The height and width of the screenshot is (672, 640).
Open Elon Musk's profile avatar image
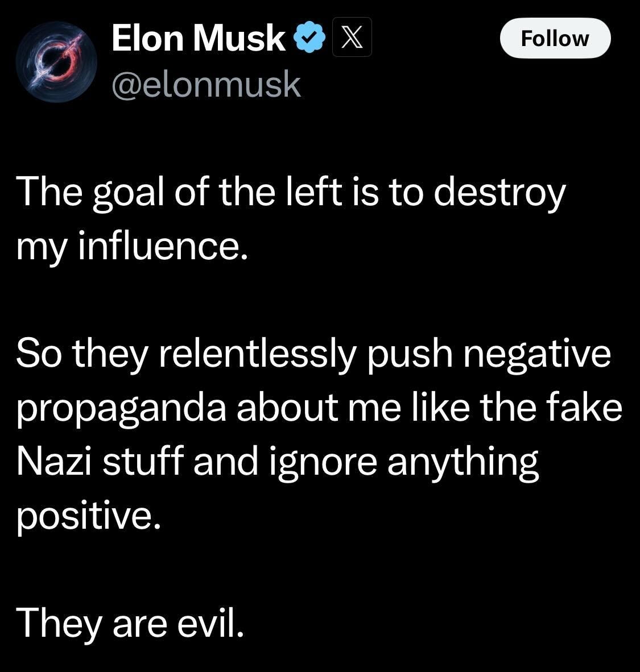click(x=56, y=62)
